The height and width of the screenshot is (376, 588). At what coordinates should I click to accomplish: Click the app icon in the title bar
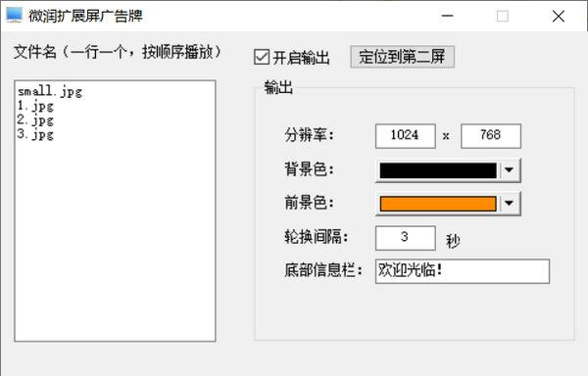coord(15,15)
